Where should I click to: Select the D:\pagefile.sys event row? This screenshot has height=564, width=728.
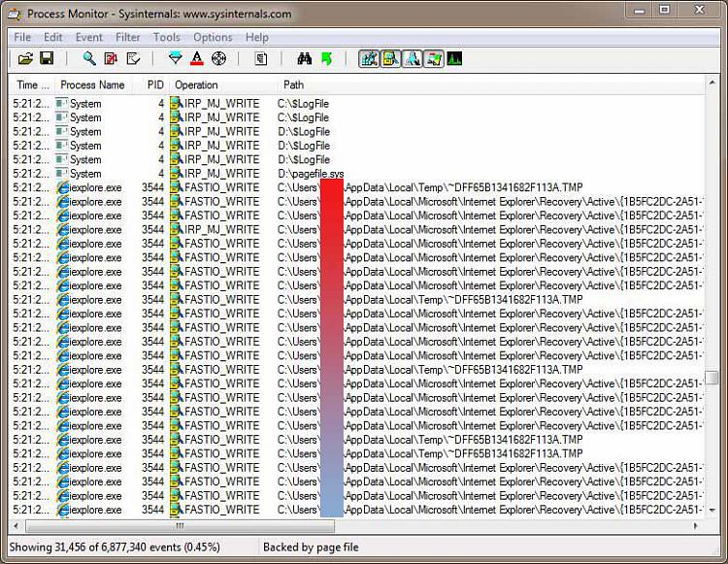point(356,174)
